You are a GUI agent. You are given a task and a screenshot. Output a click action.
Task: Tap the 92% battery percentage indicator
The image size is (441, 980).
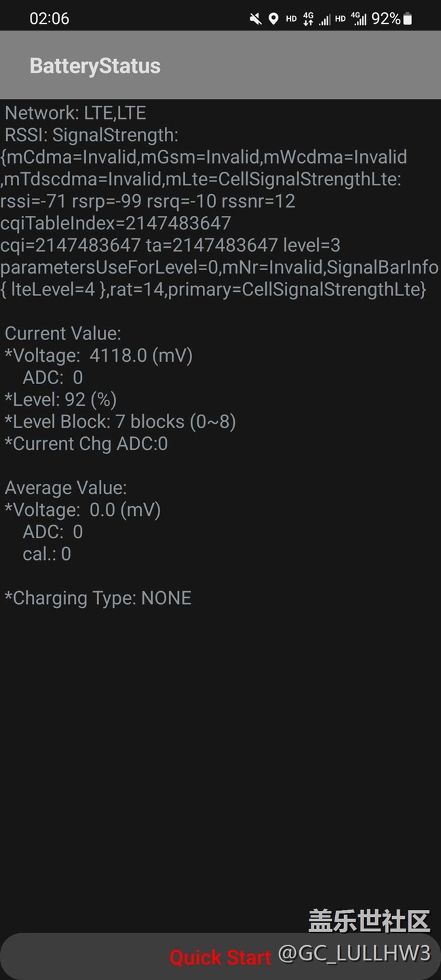pos(385,19)
